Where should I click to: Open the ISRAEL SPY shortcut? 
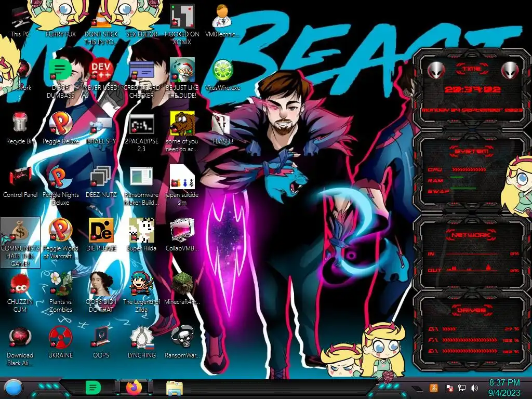point(101,128)
